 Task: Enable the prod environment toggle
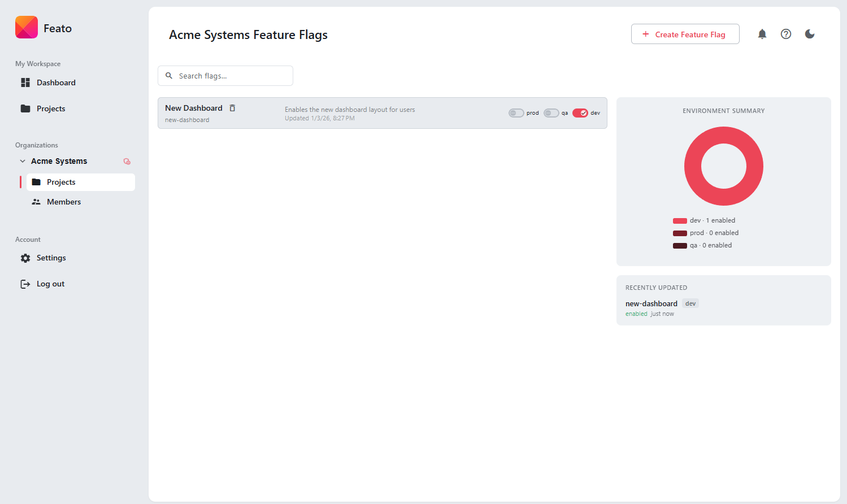coord(516,112)
